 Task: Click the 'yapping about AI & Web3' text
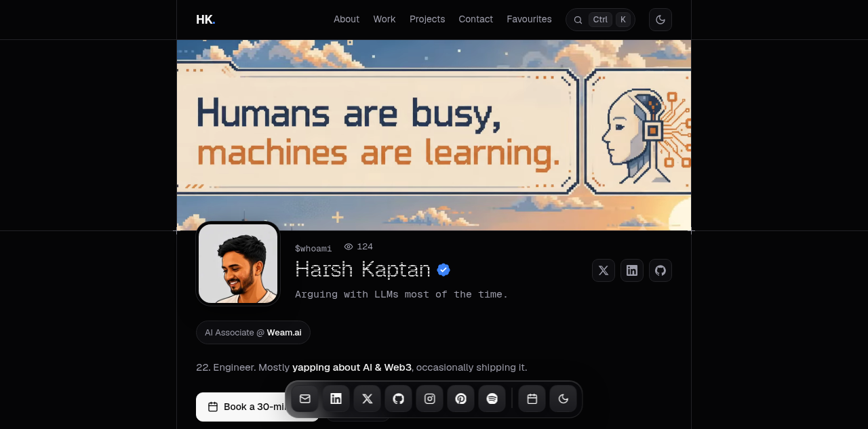point(352,367)
